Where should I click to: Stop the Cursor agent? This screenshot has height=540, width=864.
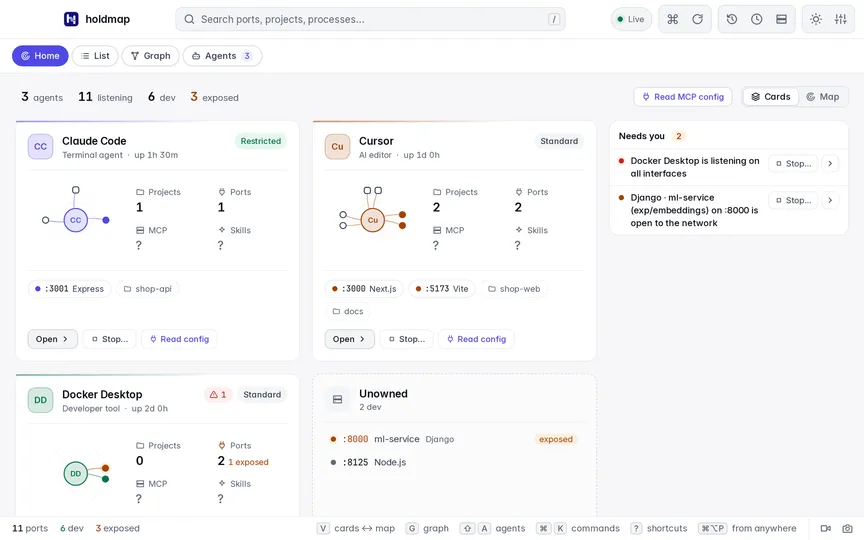[407, 339]
